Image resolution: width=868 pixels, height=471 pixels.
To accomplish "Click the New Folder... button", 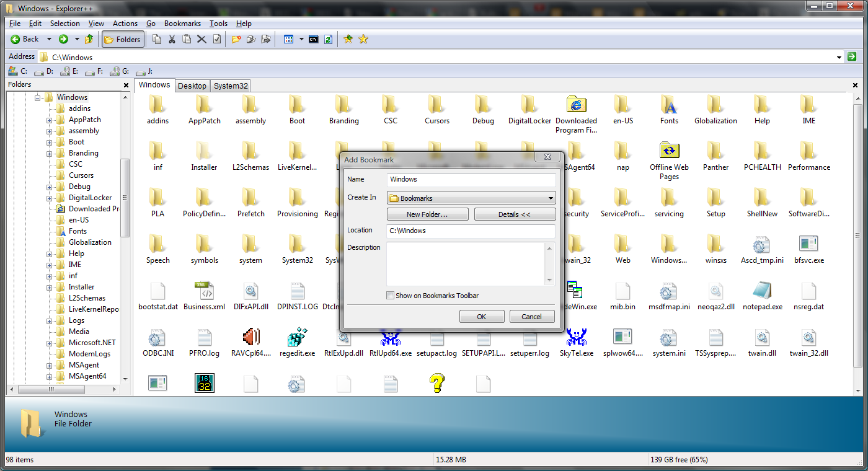I will [428, 214].
